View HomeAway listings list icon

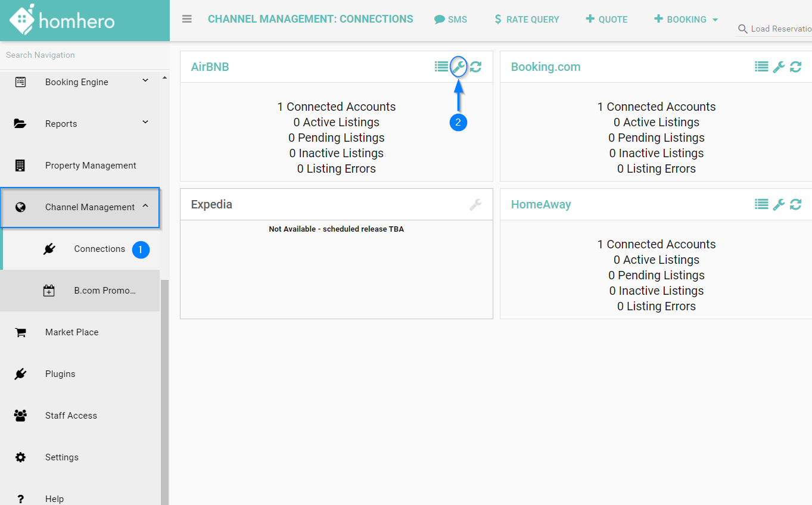(761, 204)
